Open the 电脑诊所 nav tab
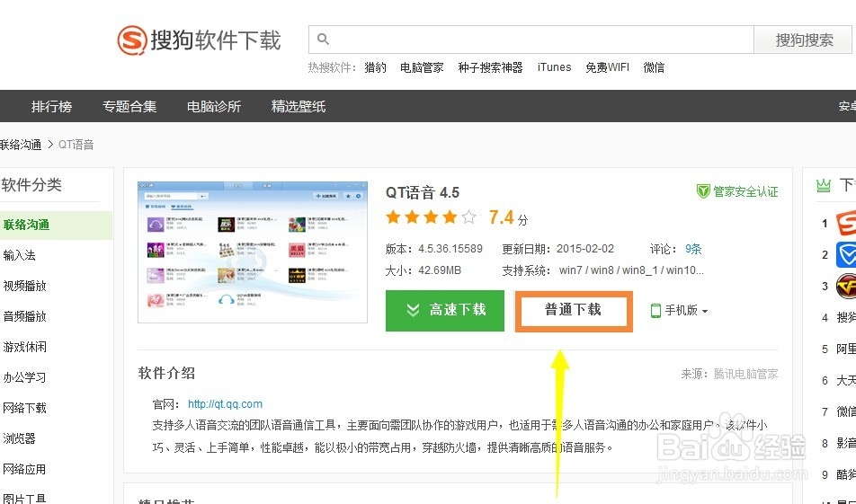856x504 pixels. (214, 106)
